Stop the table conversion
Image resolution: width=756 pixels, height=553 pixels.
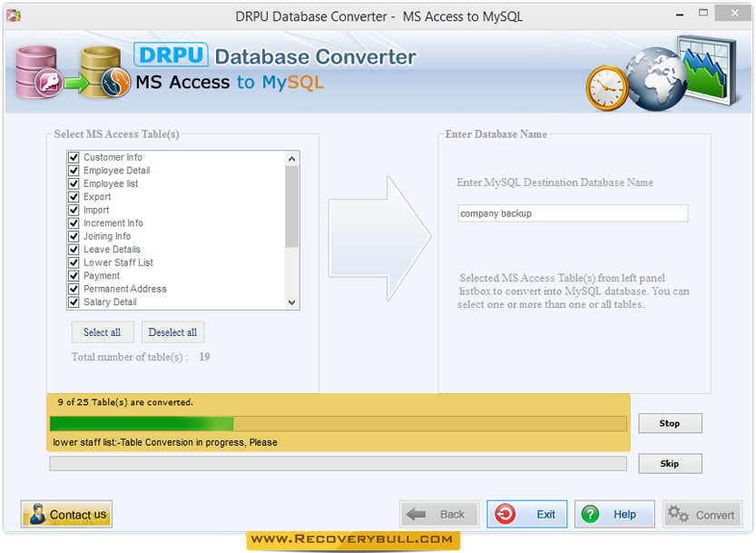(x=670, y=423)
